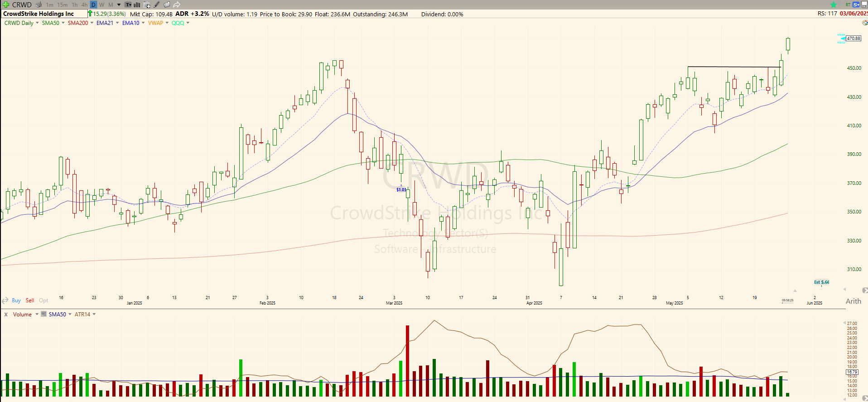The image size is (868, 402).
Task: Click the share arrow icon
Action: coord(177,5)
